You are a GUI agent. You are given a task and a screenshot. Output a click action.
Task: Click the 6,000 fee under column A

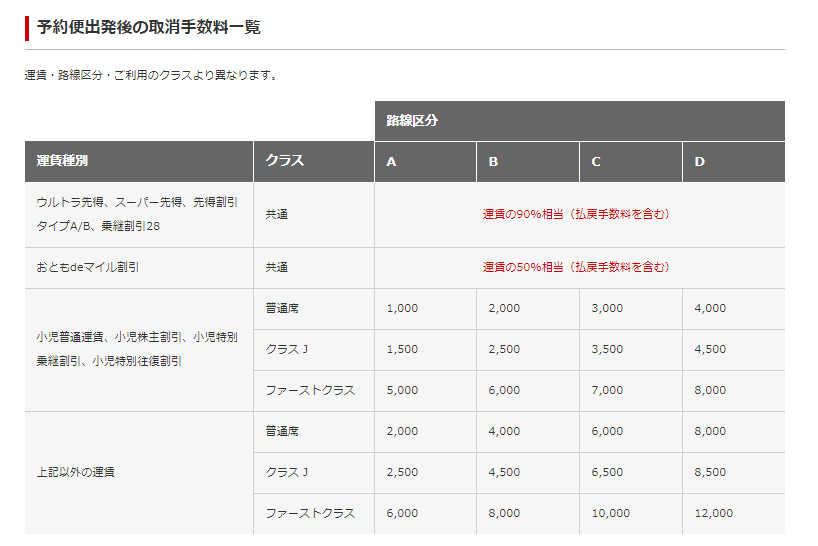(425, 514)
